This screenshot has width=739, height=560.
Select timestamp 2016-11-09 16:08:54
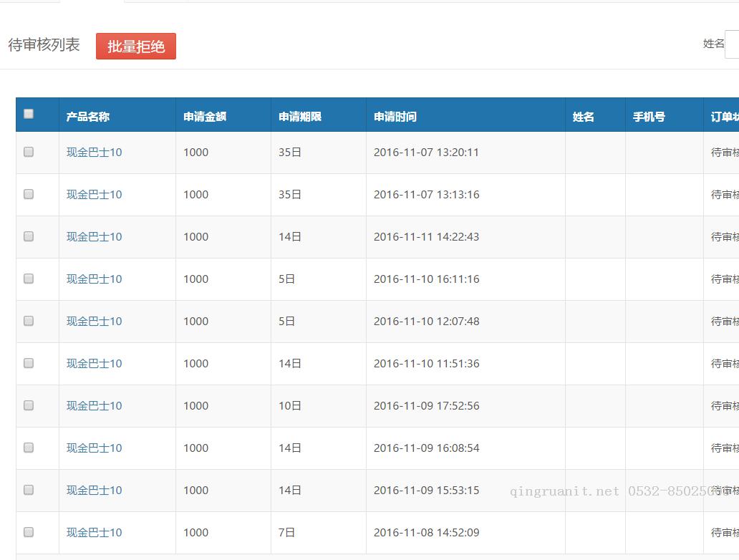point(427,448)
